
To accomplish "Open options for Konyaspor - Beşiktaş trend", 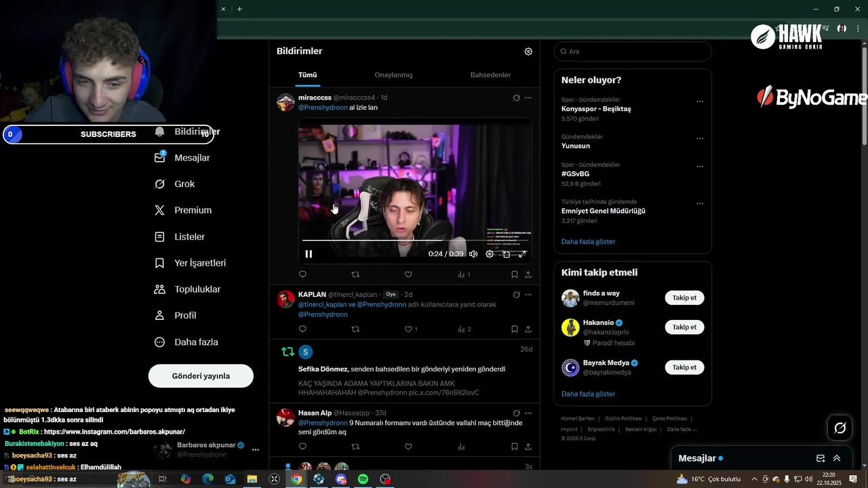I will tap(700, 102).
